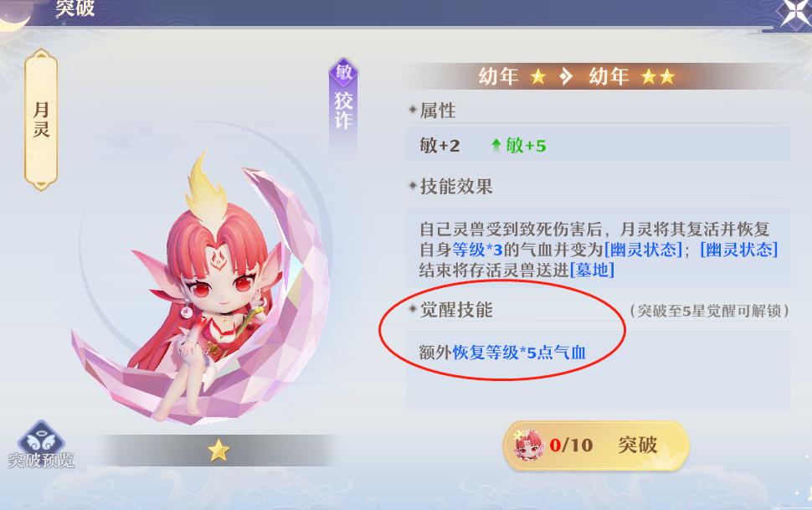This screenshot has height=510, width=812.
Task: Select the purple 敏 attribute badge
Action: pyautogui.click(x=343, y=72)
